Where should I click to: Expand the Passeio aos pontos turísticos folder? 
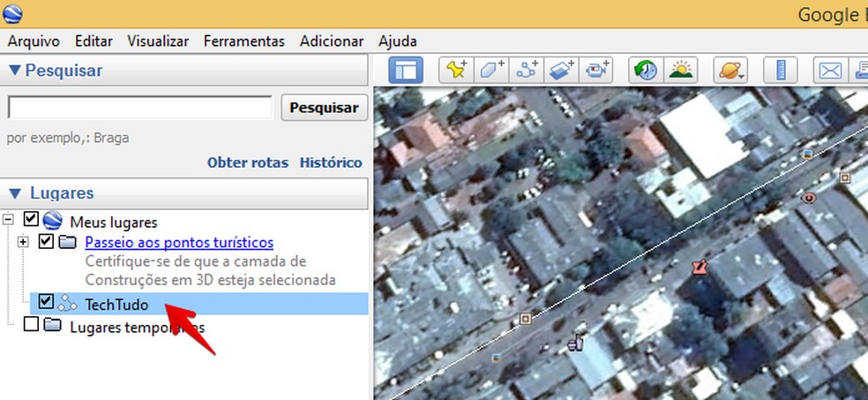click(24, 242)
